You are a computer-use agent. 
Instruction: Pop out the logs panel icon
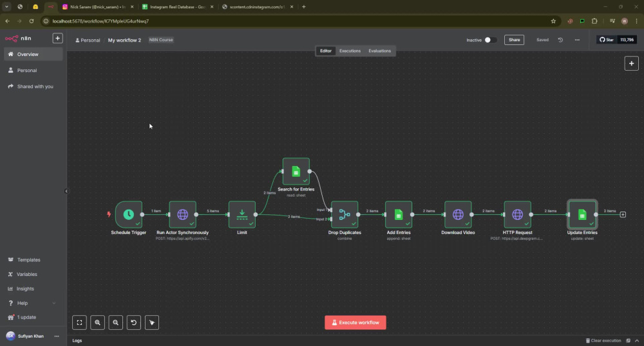pyautogui.click(x=628, y=341)
